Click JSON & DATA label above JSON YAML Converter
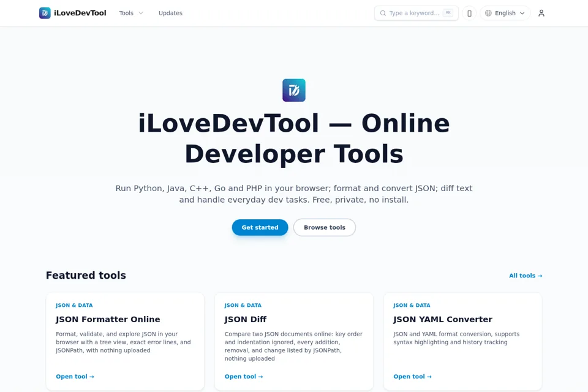The height and width of the screenshot is (392, 588). point(412,306)
